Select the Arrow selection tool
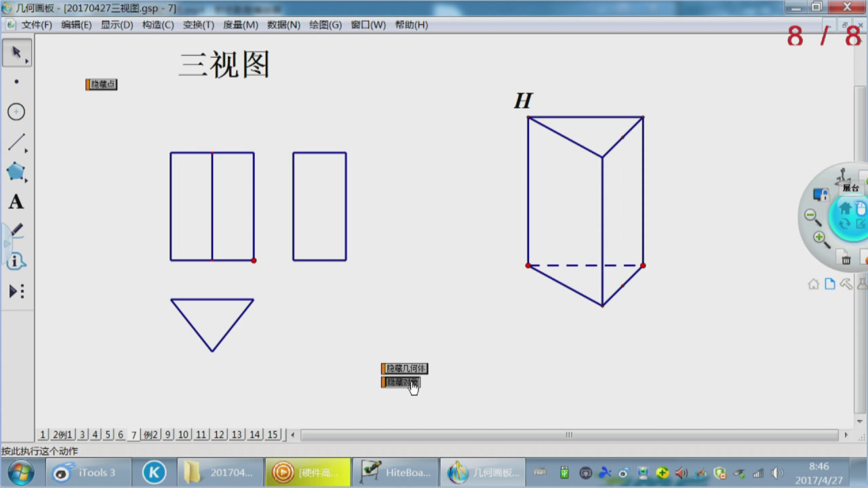This screenshot has width=868, height=488. click(16, 52)
